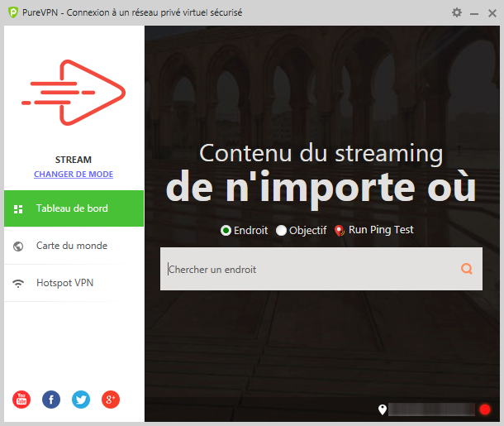The width and height of the screenshot is (504, 426).
Task: Click the Run Ping Test link
Action: [x=381, y=230]
